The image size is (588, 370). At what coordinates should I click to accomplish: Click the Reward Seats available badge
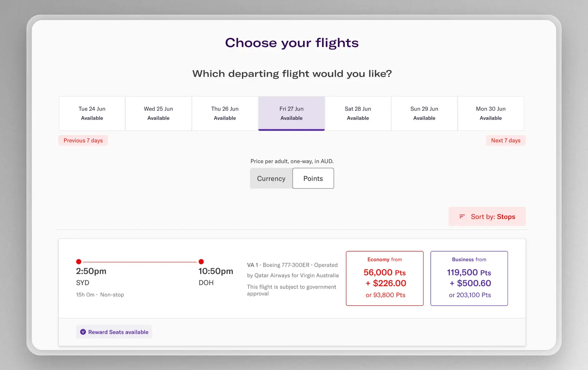coord(114,332)
